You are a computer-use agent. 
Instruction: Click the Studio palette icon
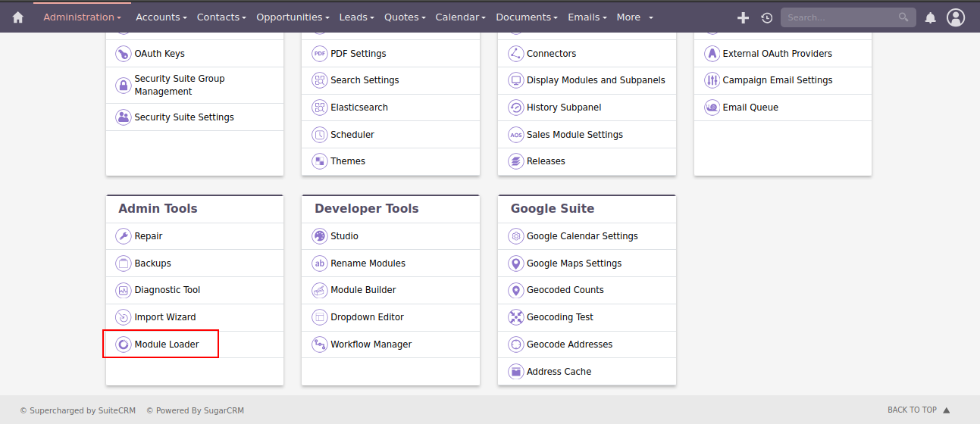point(319,236)
